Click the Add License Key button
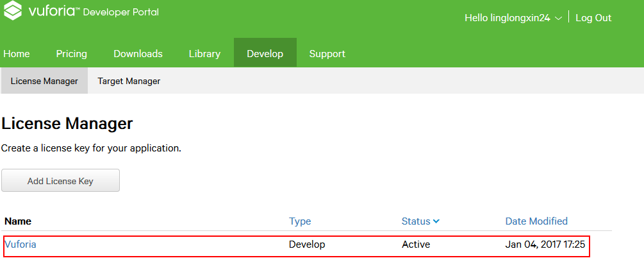 [60, 180]
